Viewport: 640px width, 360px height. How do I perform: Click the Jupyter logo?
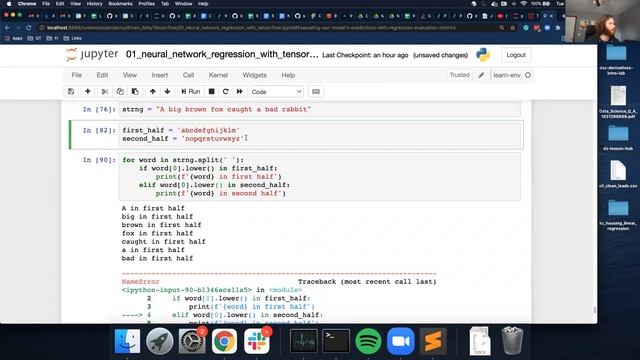click(x=92, y=54)
